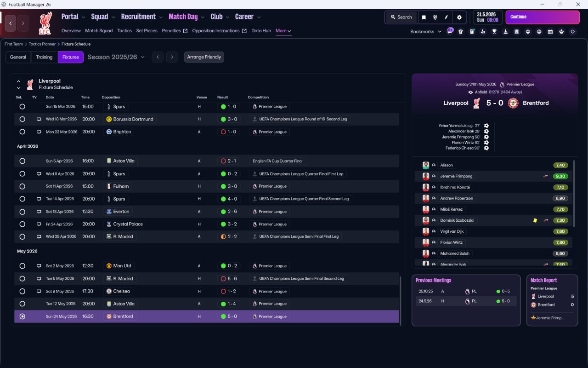Click the 9+ notifications message icon
The image size is (588, 368).
pos(450,31)
